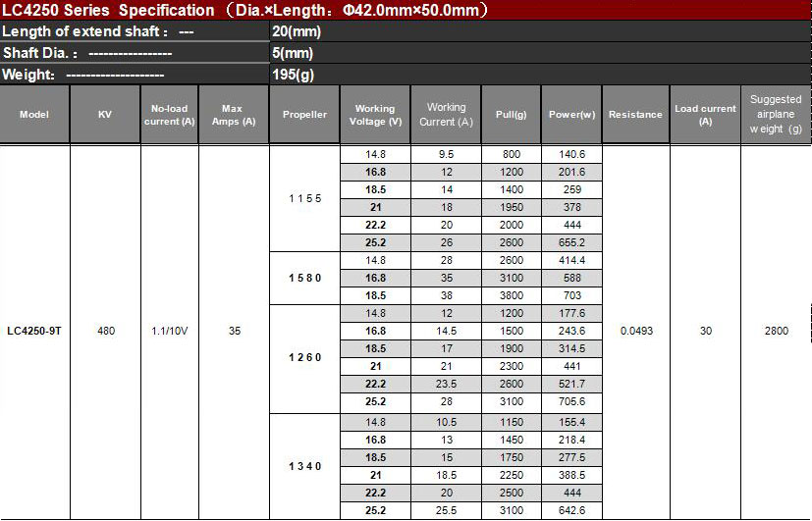Select the 655.2 power value
This screenshot has height=521, width=812.
click(x=571, y=242)
